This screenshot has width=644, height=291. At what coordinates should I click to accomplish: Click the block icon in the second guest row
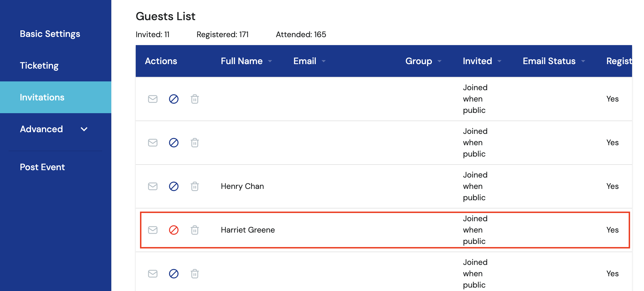[174, 143]
